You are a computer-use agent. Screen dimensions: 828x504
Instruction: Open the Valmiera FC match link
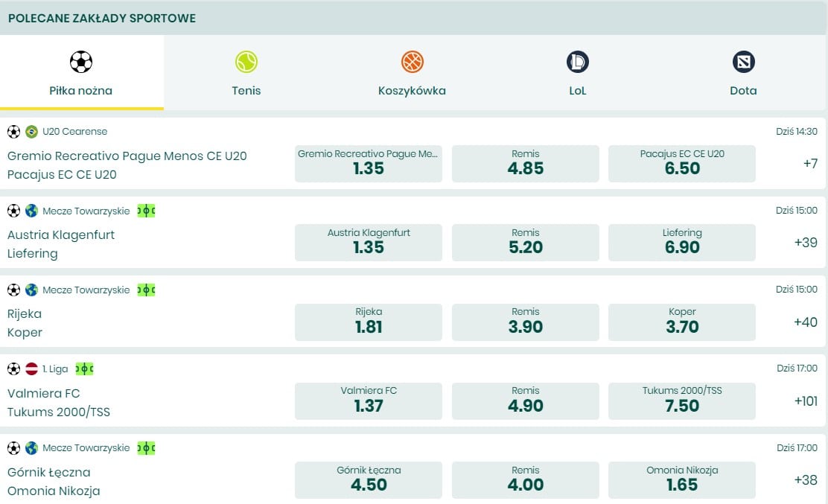click(x=44, y=393)
